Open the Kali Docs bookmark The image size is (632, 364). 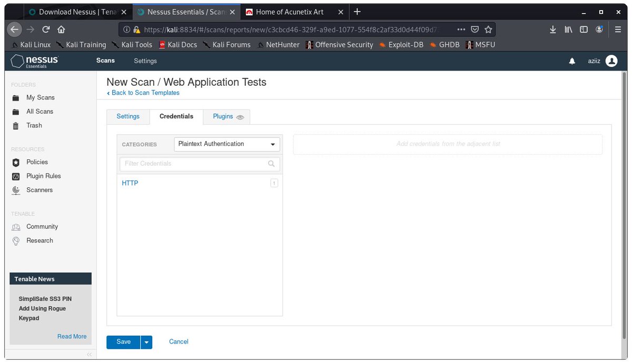(x=178, y=45)
